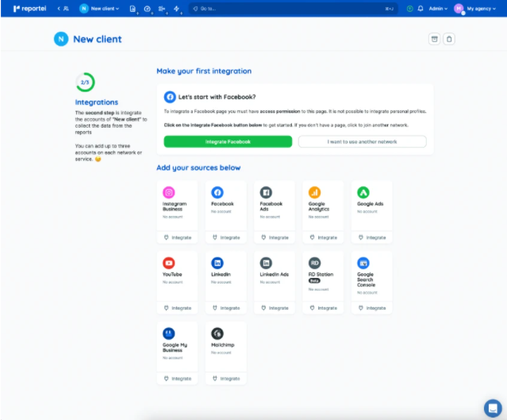Integrate LinkedIn Ads
Image resolution: width=507 pixels, height=420 pixels.
(x=275, y=308)
